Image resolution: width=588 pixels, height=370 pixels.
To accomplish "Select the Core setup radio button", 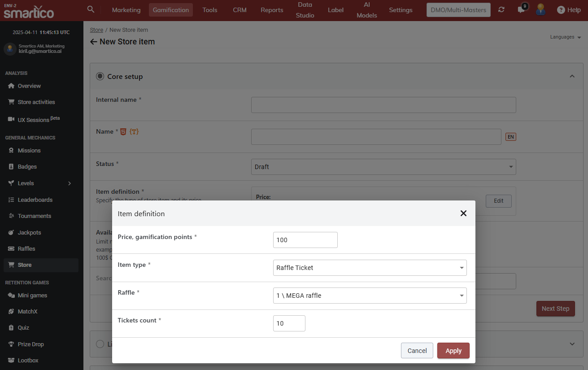I will click(100, 76).
